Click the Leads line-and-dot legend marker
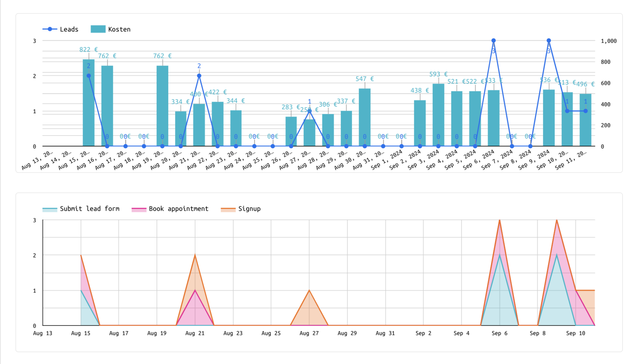This screenshot has height=364, width=637. point(50,29)
